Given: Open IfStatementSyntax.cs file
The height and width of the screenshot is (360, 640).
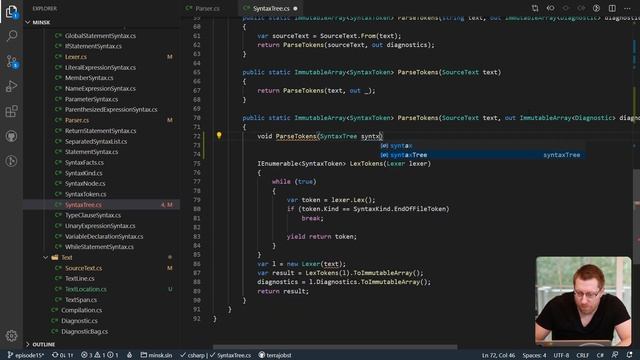Looking at the screenshot, I should tap(93, 46).
